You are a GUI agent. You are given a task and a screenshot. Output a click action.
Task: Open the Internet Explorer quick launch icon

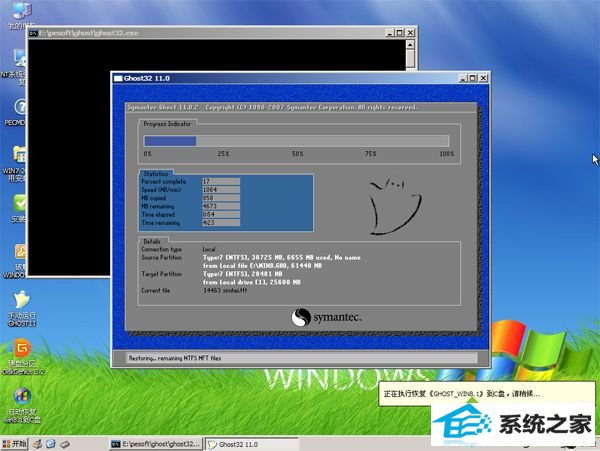point(51,444)
